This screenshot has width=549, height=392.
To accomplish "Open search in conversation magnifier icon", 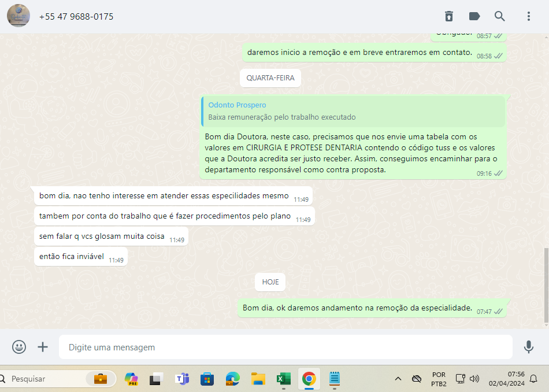I will click(x=500, y=16).
